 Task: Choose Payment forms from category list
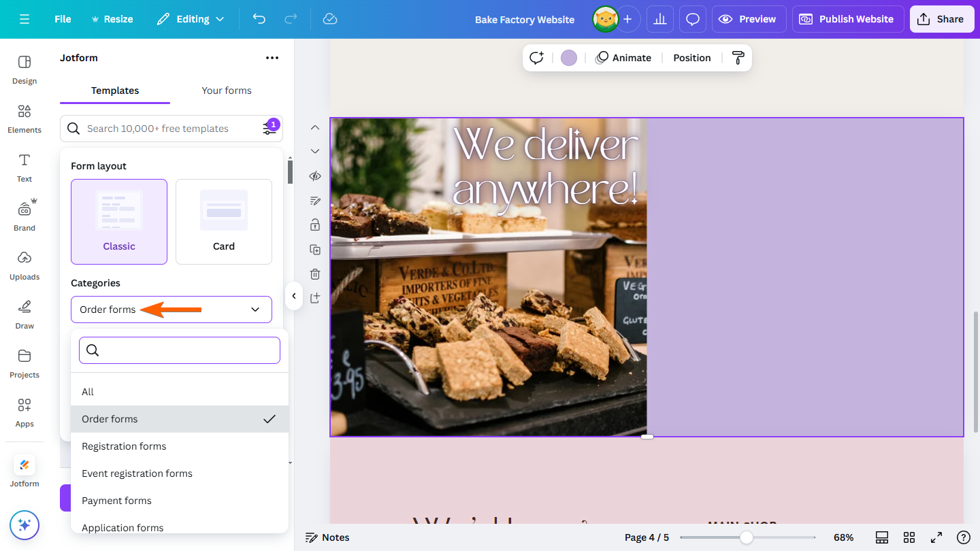click(116, 500)
